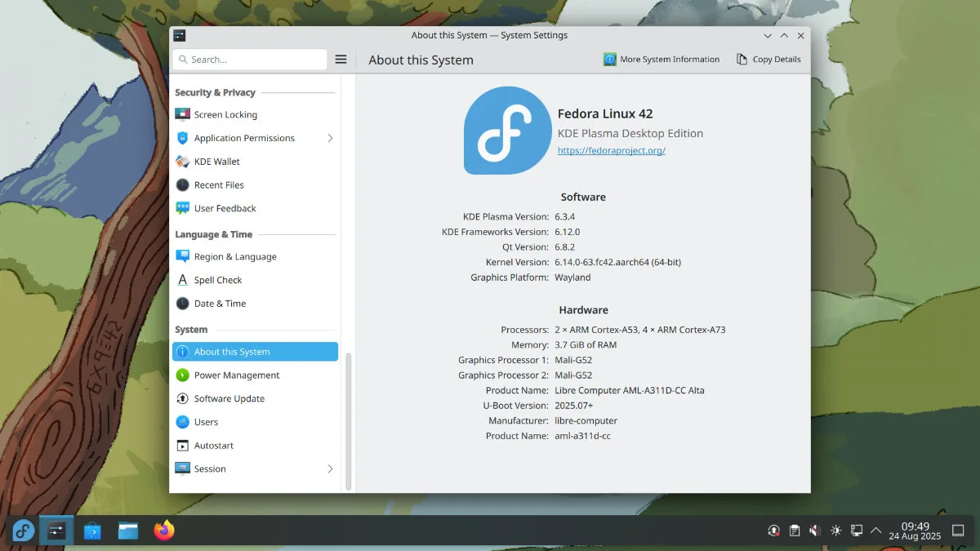
Task: Select Spell Check in sidebar
Action: [x=218, y=280]
